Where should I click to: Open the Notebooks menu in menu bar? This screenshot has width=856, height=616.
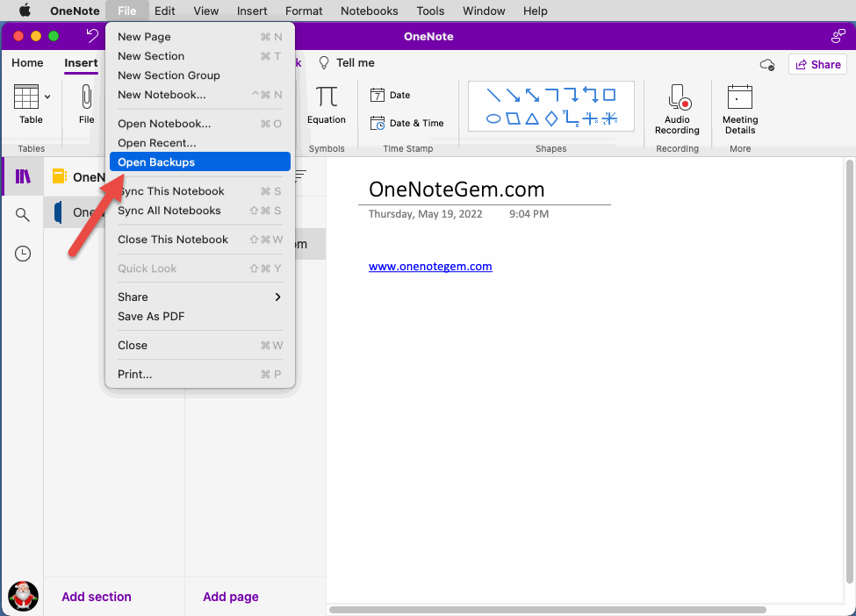tap(369, 11)
